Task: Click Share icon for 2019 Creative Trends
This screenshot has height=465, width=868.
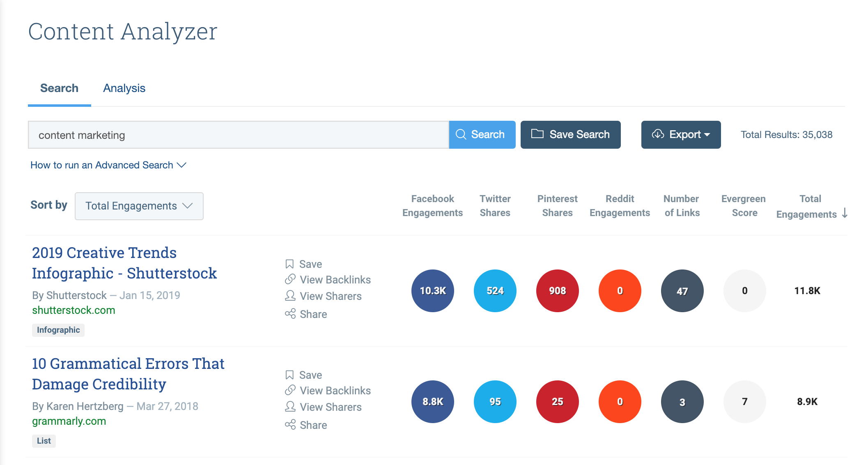Action: click(x=290, y=314)
